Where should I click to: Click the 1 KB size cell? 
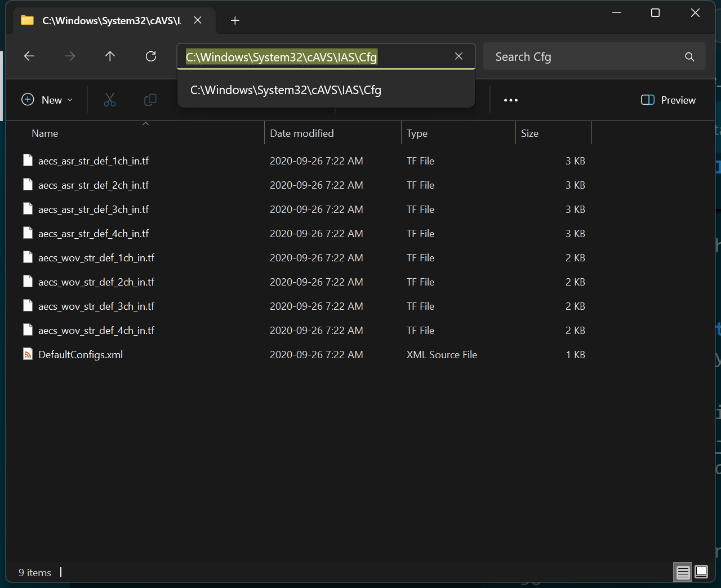coord(576,355)
